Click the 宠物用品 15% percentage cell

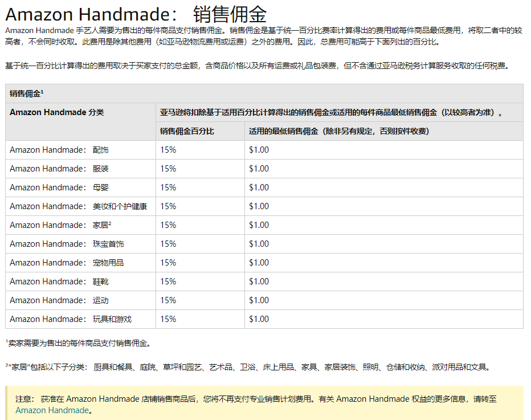[164, 262]
